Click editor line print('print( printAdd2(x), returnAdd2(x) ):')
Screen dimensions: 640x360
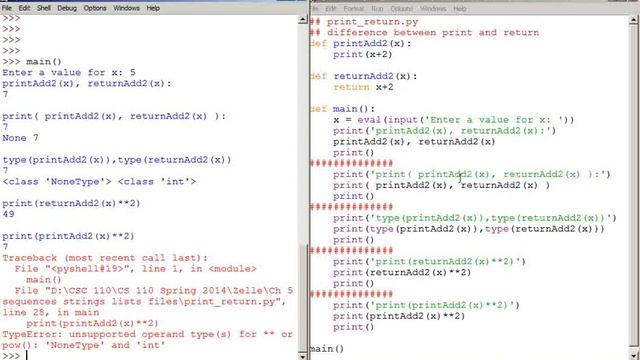[471, 174]
